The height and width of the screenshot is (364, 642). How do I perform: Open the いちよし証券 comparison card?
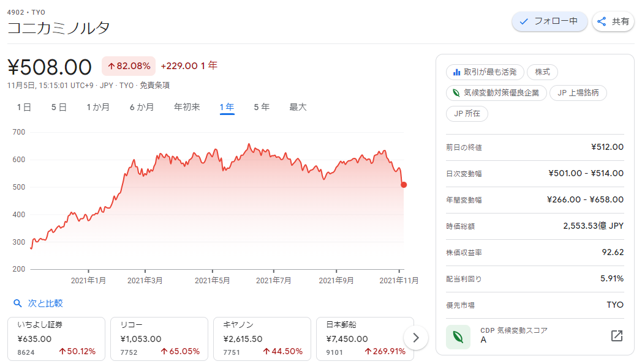coord(56,339)
